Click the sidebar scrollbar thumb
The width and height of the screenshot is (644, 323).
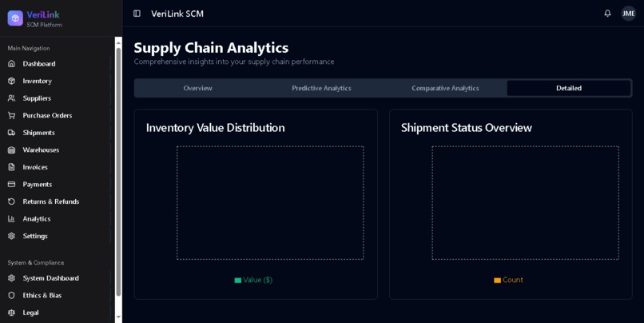pos(118,172)
